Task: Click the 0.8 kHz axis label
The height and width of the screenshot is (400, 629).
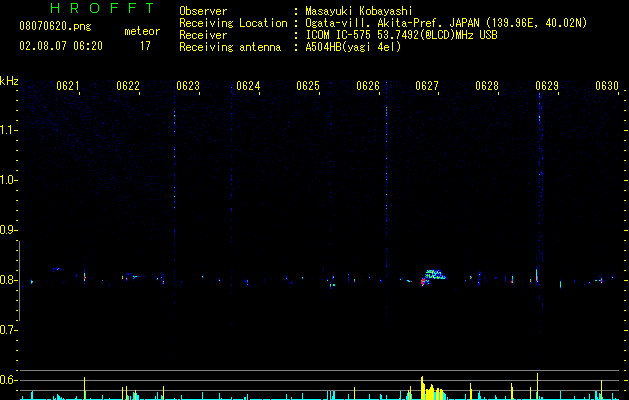Action: [8, 280]
